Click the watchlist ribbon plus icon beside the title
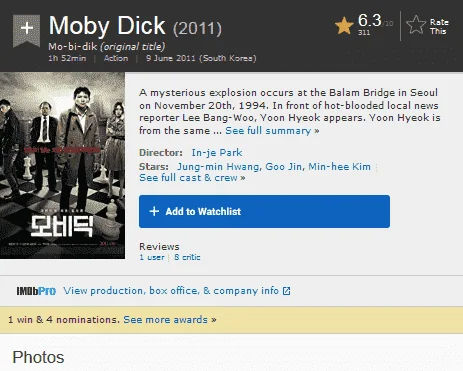This screenshot has width=463, height=371. 26,31
